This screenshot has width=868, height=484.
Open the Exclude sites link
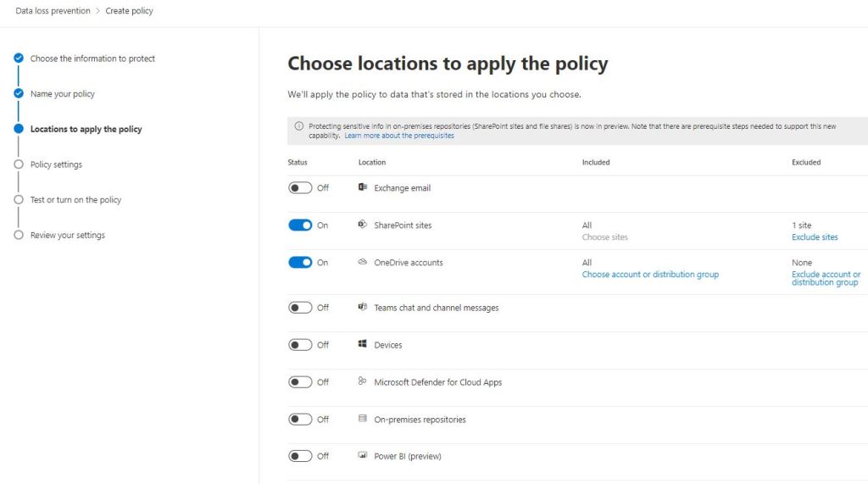tap(815, 237)
